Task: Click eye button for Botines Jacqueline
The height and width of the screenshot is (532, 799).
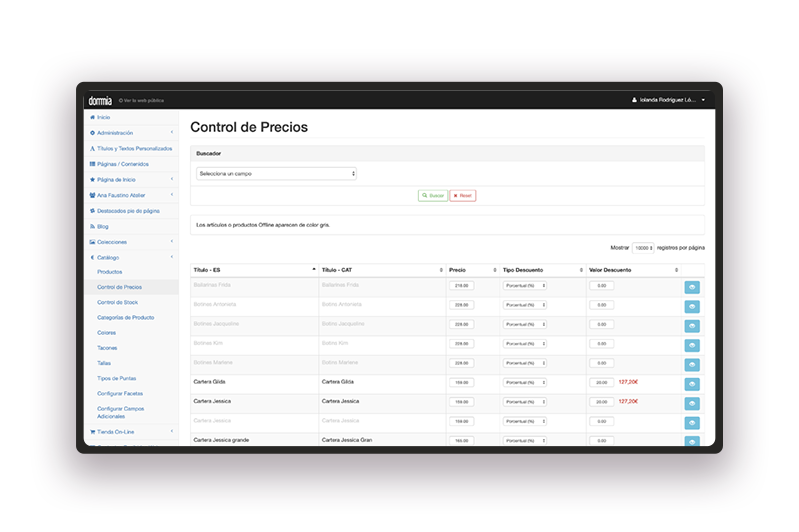Action: tap(692, 326)
